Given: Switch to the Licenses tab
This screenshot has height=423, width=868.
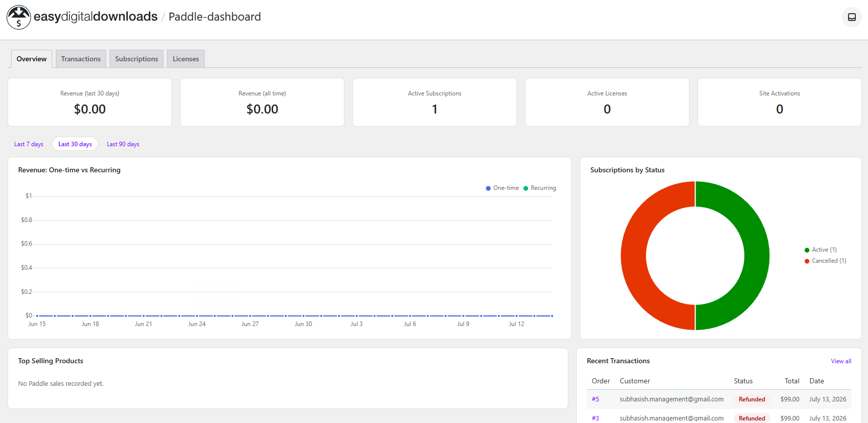Looking at the screenshot, I should (186, 59).
